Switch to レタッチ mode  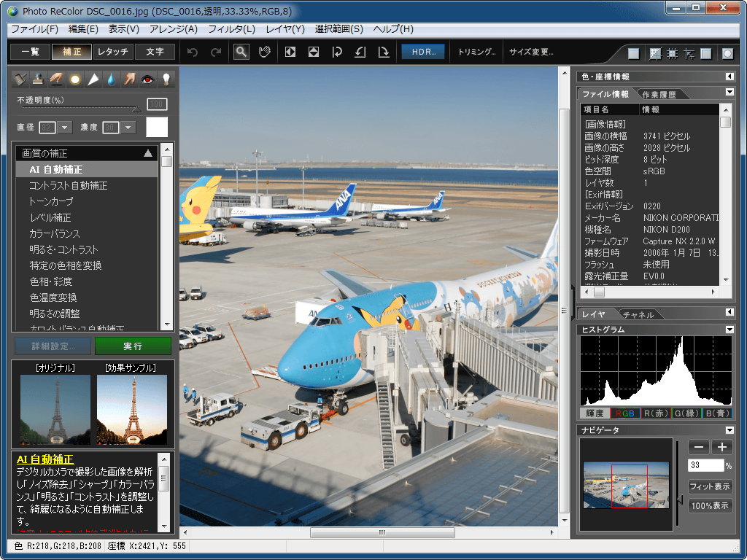coord(113,52)
